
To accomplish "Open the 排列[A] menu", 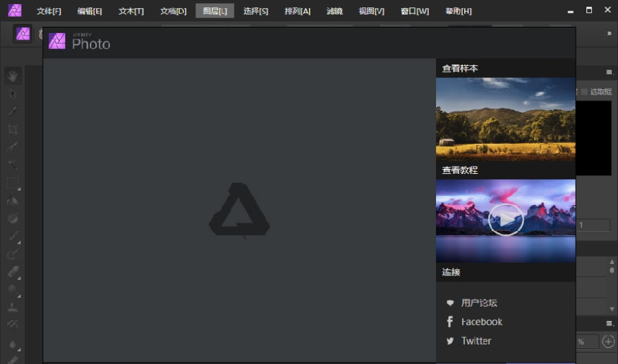I will (x=298, y=11).
